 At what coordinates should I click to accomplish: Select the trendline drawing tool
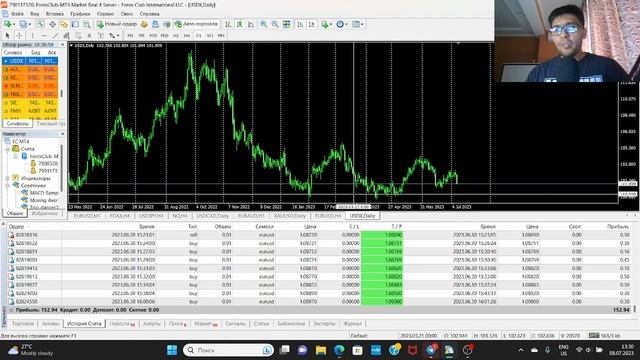click(55, 36)
